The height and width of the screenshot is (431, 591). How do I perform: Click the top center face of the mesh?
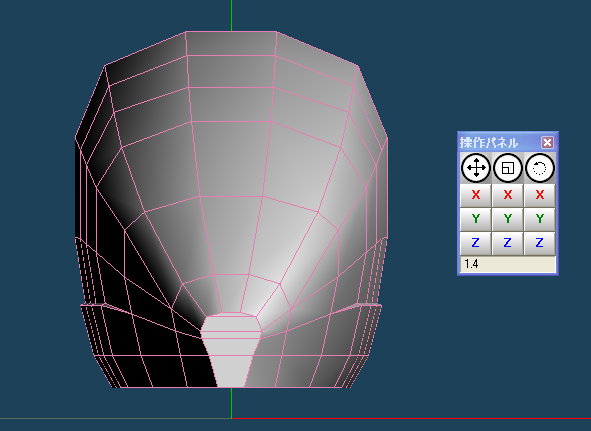point(231,43)
